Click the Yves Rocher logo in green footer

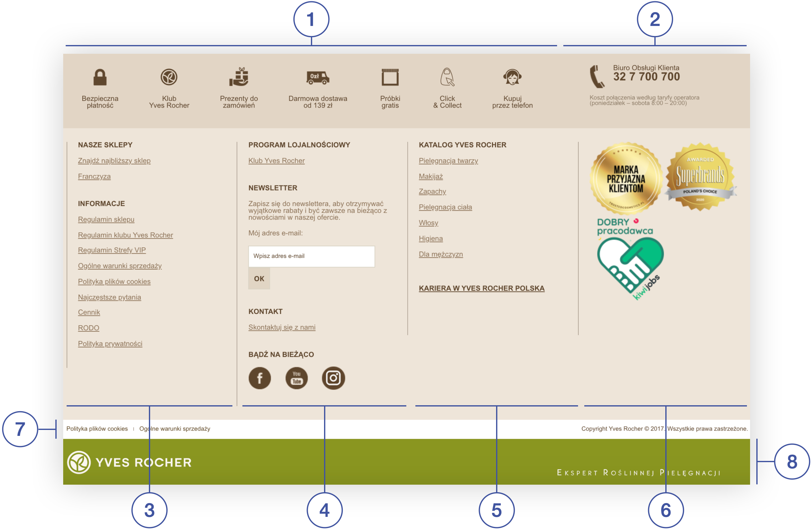click(129, 462)
